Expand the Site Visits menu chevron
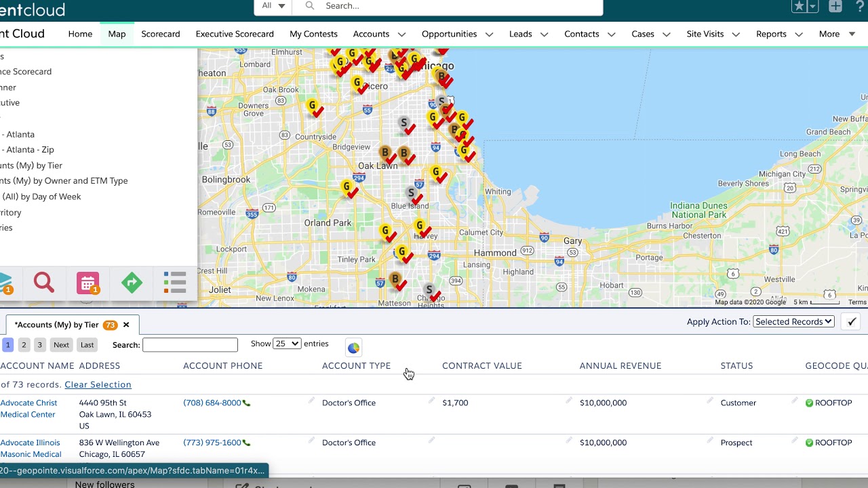 pos(736,35)
